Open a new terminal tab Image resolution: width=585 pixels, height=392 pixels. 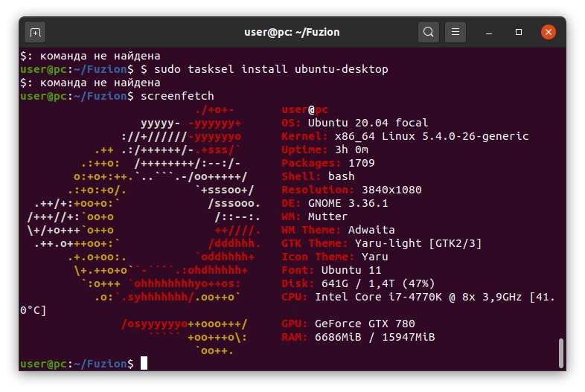click(35, 33)
